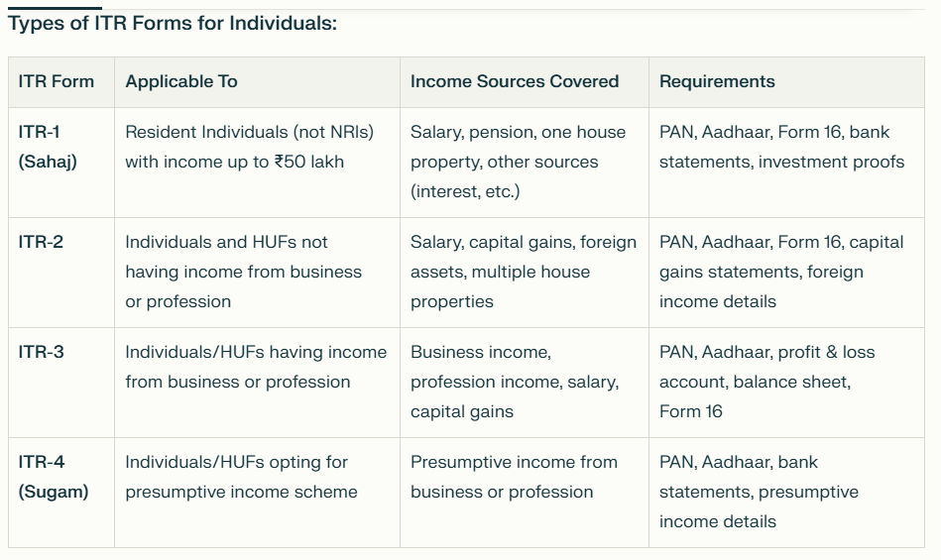This screenshot has height=560, width=941.
Task: Select the 'ITR Form' column header
Action: (x=57, y=81)
